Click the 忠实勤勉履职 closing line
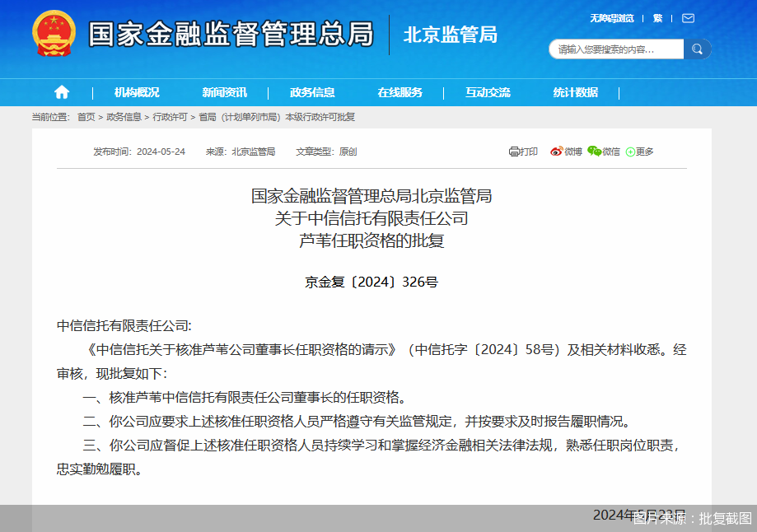The width and height of the screenshot is (757, 532). (x=100, y=469)
